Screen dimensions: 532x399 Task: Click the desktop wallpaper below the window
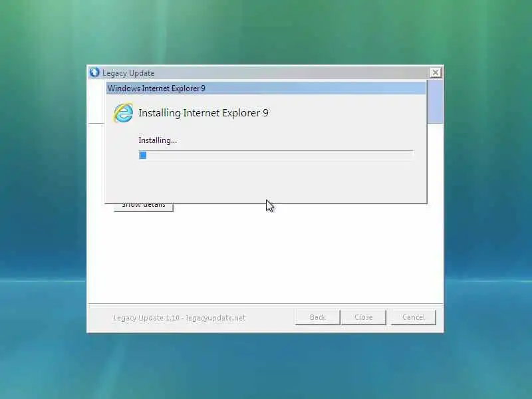[265, 366]
